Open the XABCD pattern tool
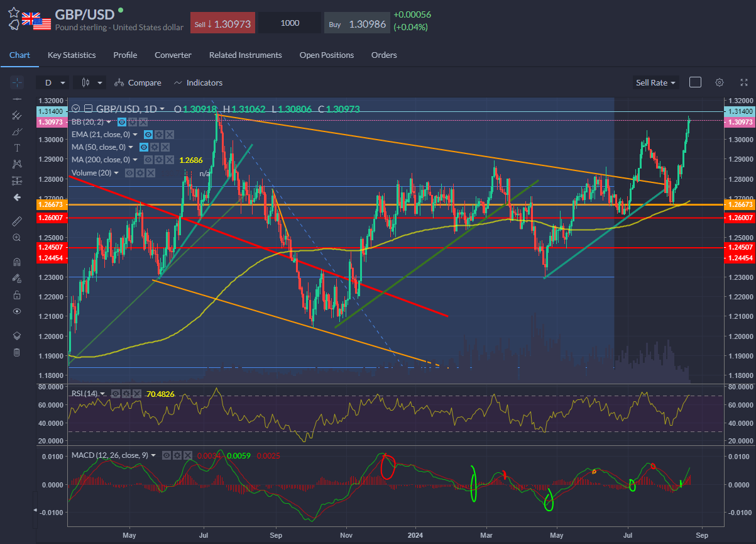This screenshot has width=756, height=544. point(17,162)
